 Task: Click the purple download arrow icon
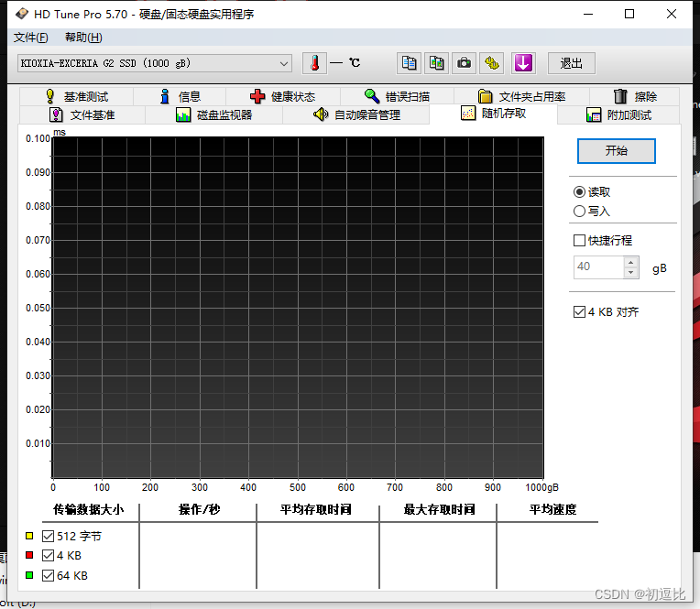pyautogui.click(x=523, y=63)
